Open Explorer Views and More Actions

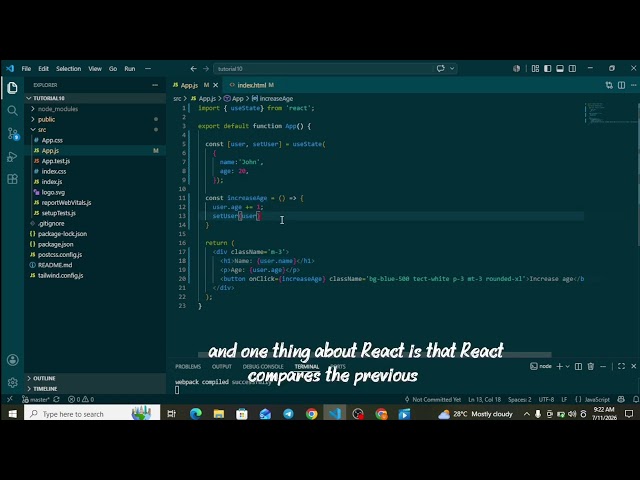(155, 85)
